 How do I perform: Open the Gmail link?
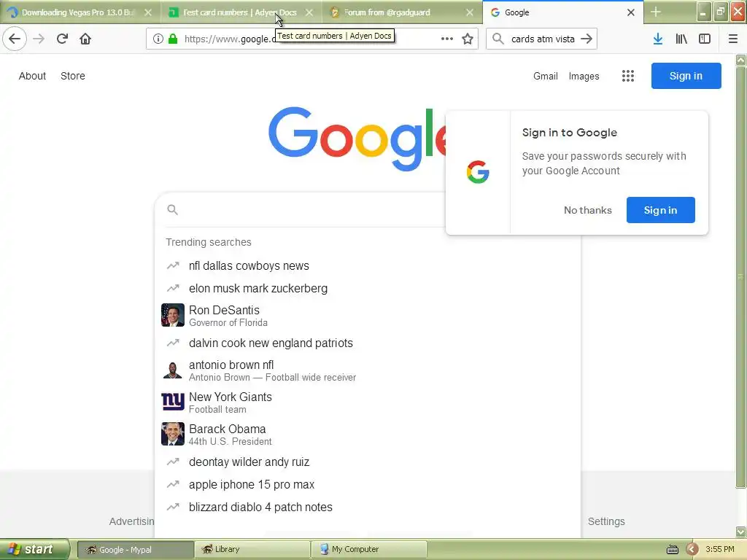(x=546, y=76)
